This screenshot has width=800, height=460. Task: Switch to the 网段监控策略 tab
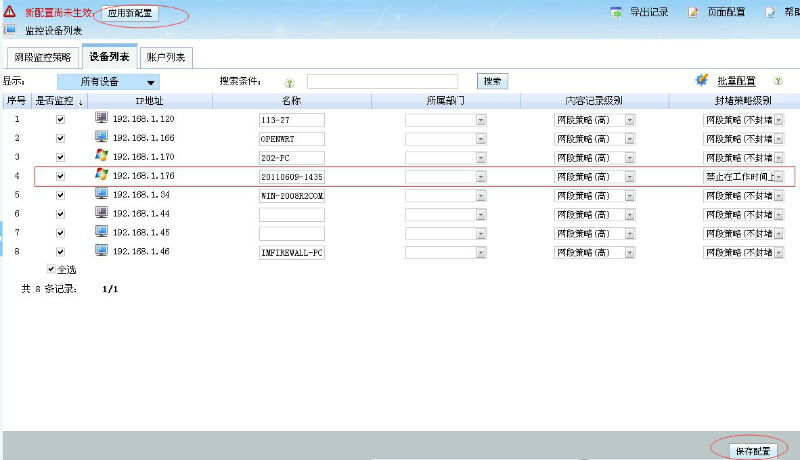43,57
